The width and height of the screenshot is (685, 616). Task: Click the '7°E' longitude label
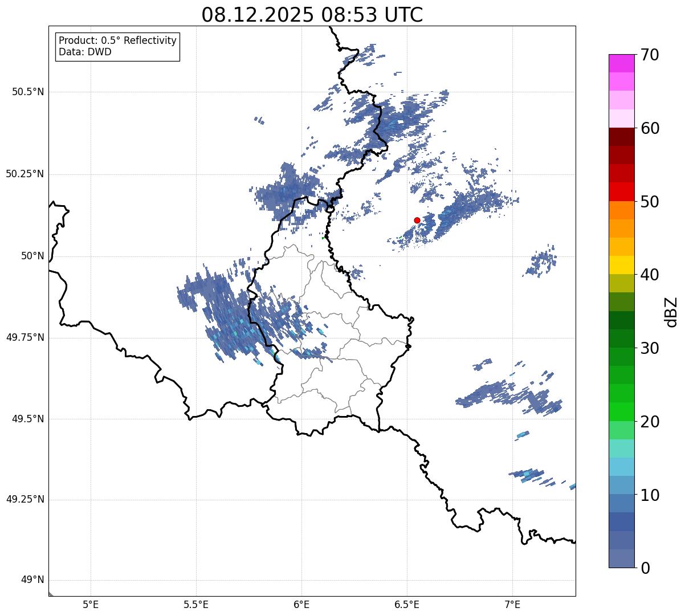512,604
